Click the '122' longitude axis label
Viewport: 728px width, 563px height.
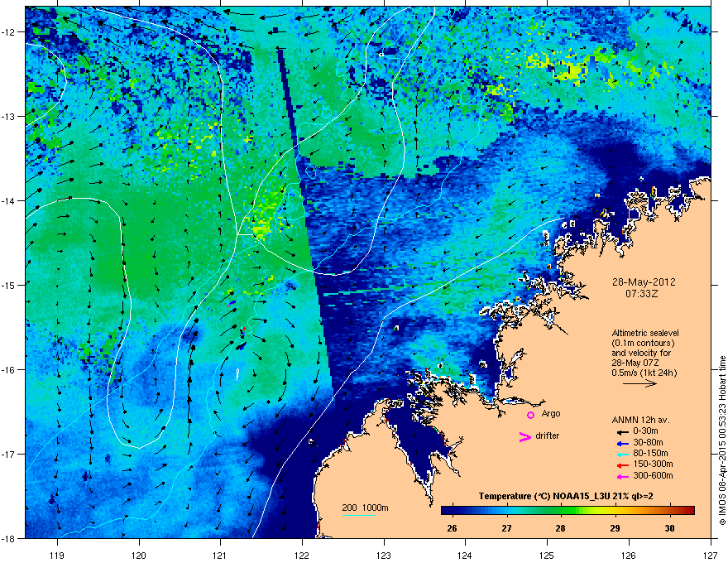pyautogui.click(x=302, y=556)
